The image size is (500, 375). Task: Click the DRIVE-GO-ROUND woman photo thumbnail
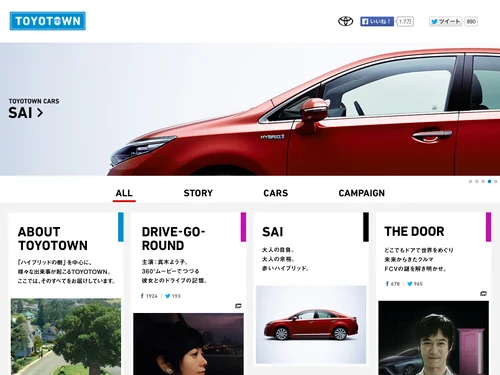[188, 344]
